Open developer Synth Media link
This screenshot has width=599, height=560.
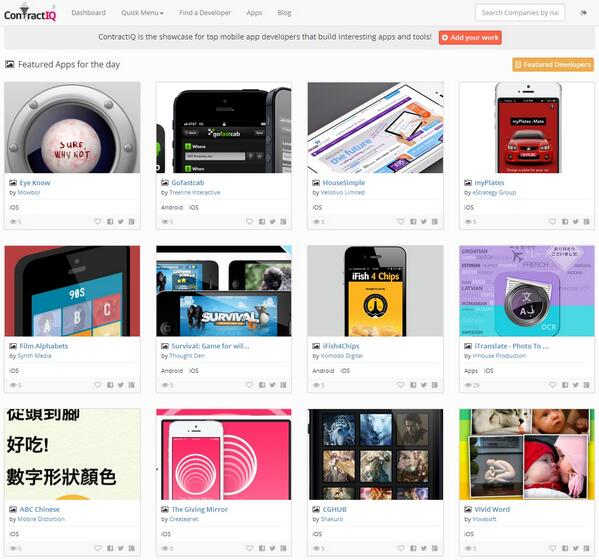click(34, 356)
